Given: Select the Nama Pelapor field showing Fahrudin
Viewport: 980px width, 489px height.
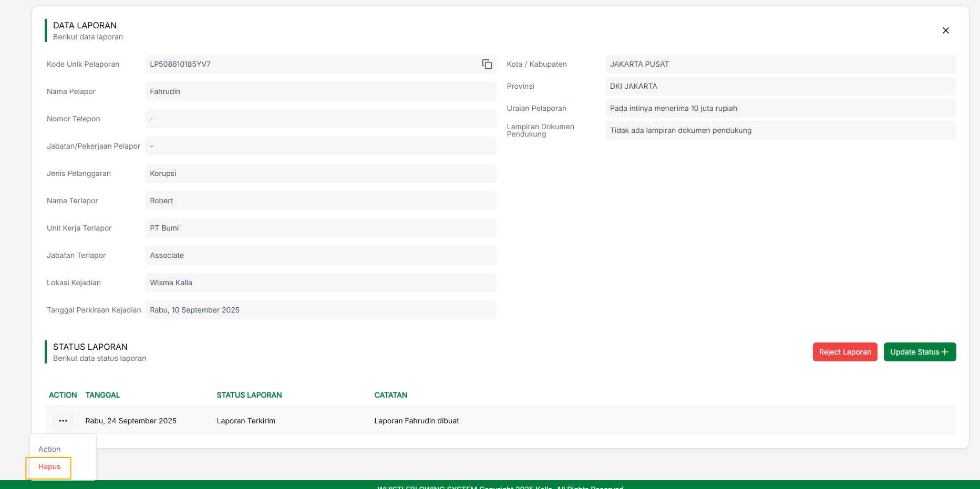Looking at the screenshot, I should tap(321, 91).
